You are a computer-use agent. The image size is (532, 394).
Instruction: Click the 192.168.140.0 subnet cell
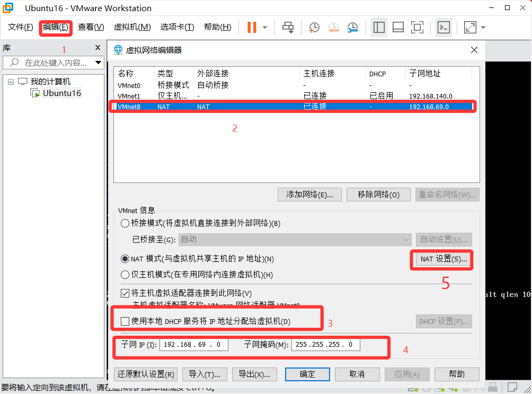tap(431, 96)
